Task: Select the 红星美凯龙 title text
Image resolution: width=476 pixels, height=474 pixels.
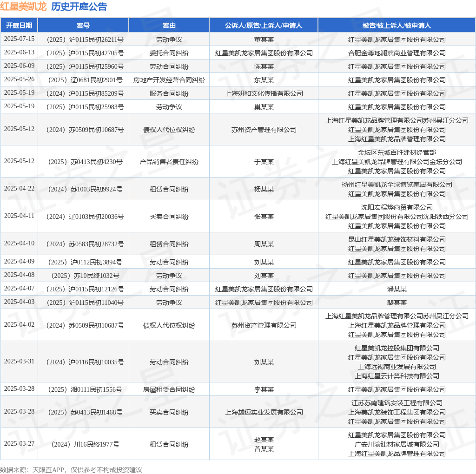Action: [23, 7]
